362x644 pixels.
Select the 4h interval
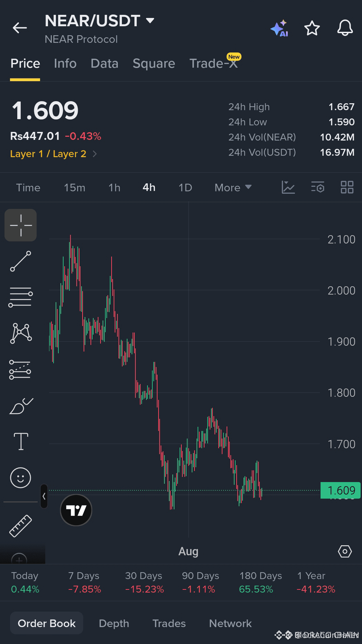coord(149,188)
